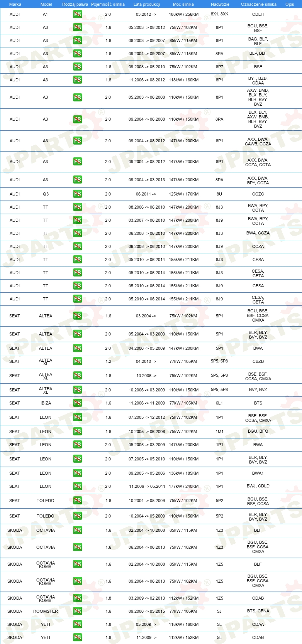This screenshot has height=644, width=302.
Task: Click the Oznaczenie silnika column header
Action: [259, 4]
